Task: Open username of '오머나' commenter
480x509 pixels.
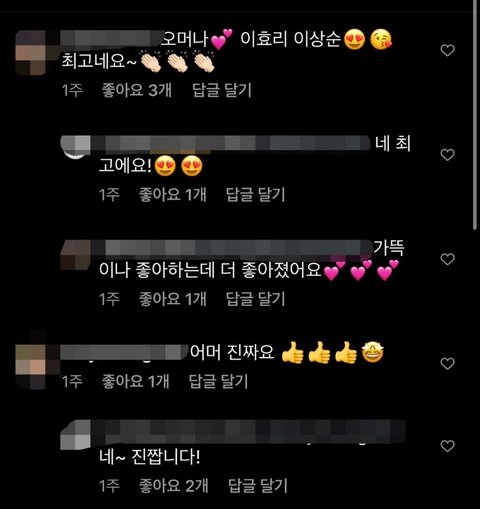Action: pyautogui.click(x=111, y=39)
